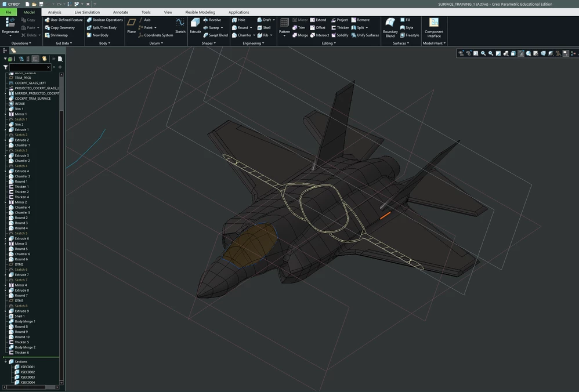Expand the Datum group dropdown
Viewport: 579px width, 392px height.
pos(156,43)
